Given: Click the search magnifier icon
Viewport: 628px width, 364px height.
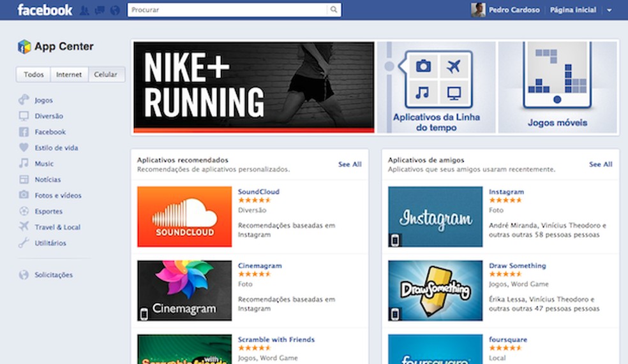Looking at the screenshot, I should pyautogui.click(x=334, y=10).
